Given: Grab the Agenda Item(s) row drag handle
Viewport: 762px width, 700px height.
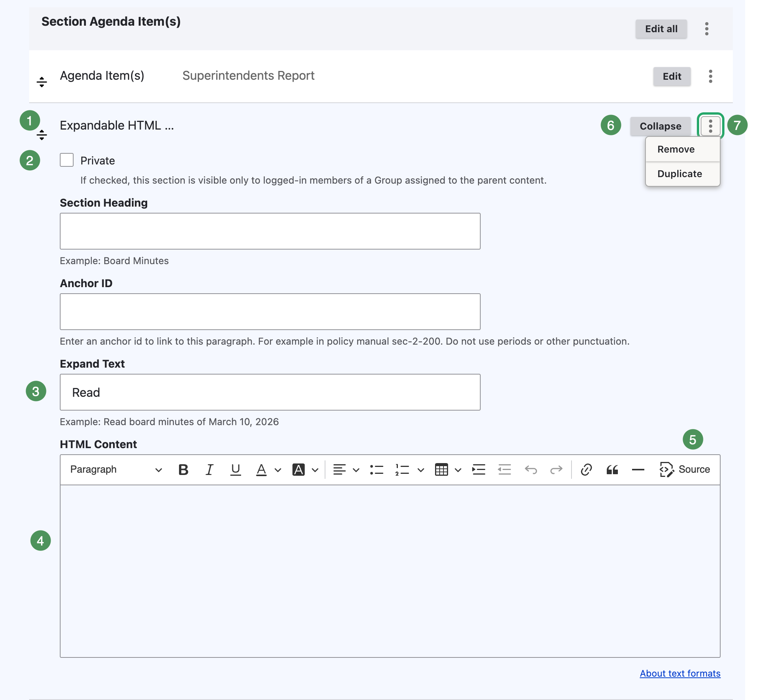Looking at the screenshot, I should click(42, 82).
